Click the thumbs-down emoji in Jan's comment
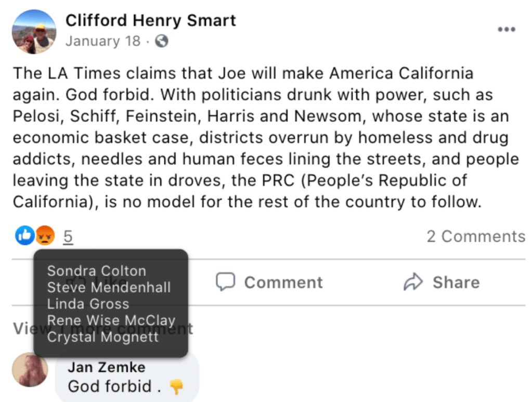This screenshot has height=402, width=532. click(x=177, y=386)
